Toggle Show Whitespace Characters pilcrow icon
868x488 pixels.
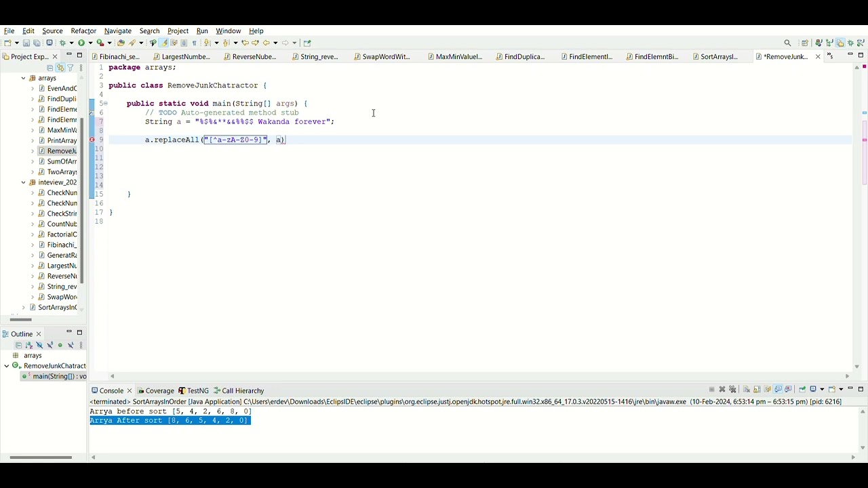(x=194, y=43)
